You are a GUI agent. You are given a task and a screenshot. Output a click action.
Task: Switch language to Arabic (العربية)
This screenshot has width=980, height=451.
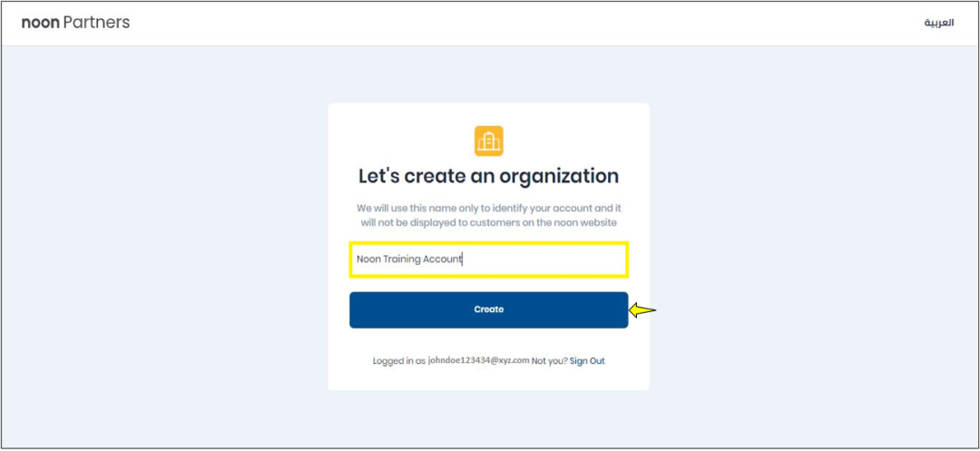(x=939, y=23)
